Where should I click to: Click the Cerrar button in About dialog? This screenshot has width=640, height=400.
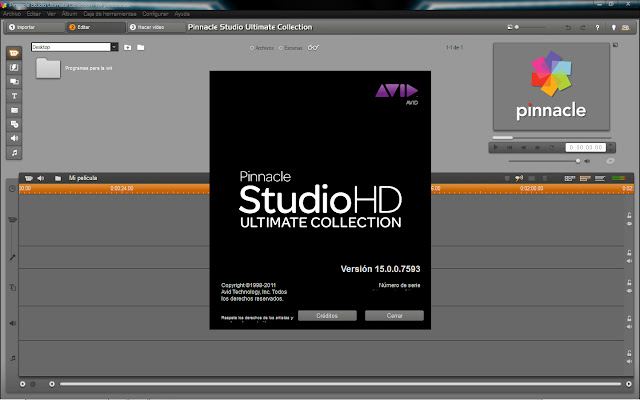(394, 316)
